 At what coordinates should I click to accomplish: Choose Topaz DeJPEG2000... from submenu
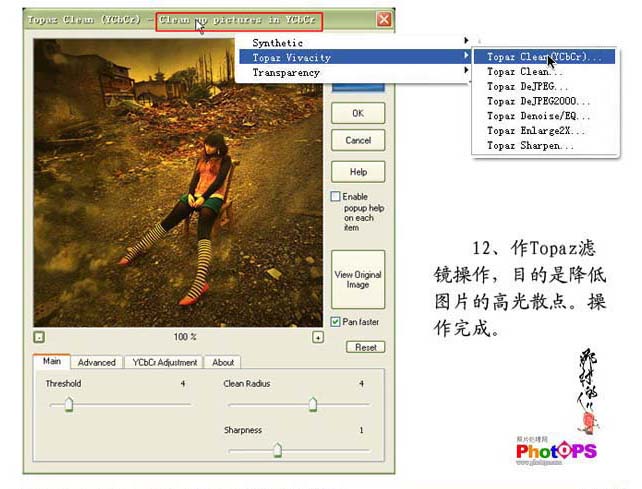tap(545, 101)
